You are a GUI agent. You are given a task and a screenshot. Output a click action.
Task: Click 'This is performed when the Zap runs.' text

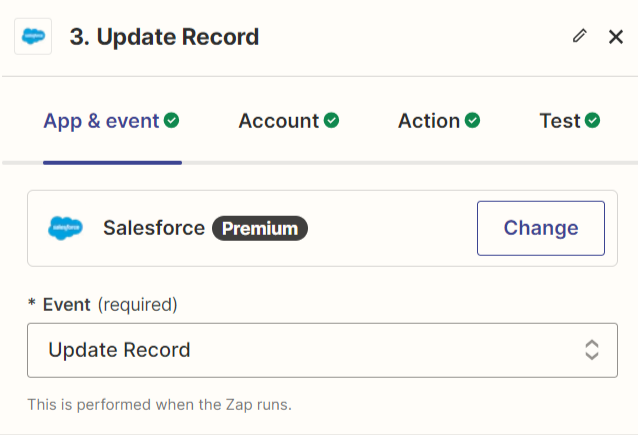pyautogui.click(x=160, y=405)
